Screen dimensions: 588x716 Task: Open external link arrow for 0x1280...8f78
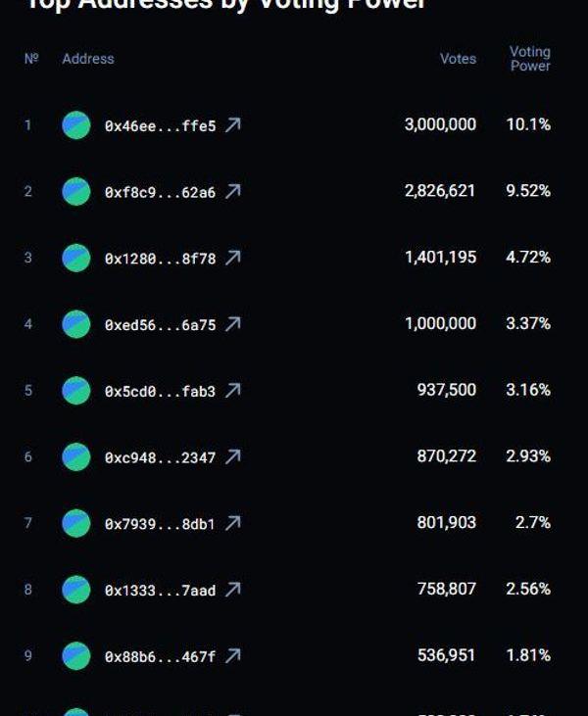(232, 258)
